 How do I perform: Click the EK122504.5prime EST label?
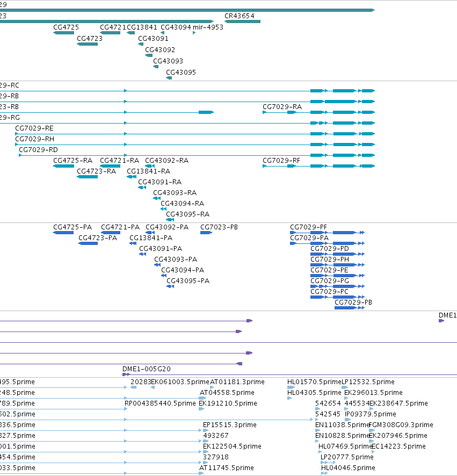tap(232, 446)
